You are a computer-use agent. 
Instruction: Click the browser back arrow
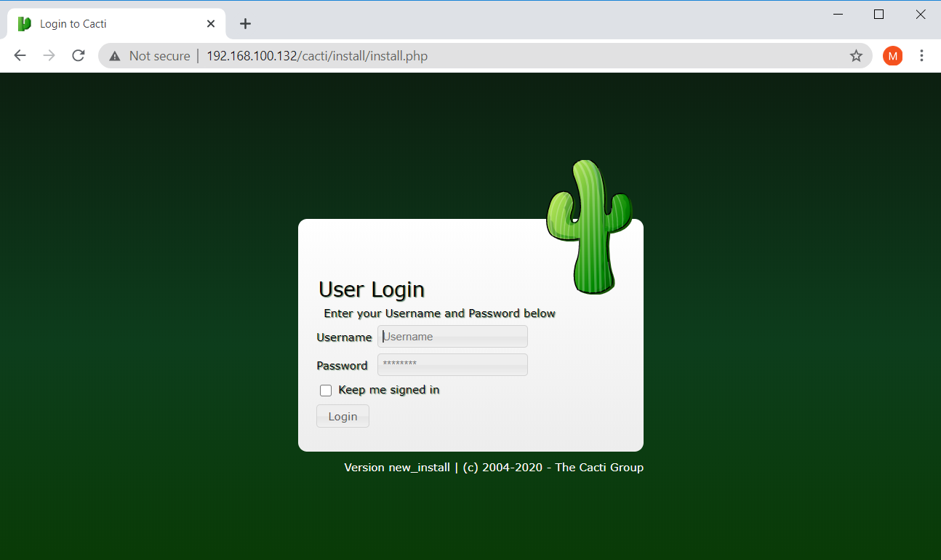[20, 55]
